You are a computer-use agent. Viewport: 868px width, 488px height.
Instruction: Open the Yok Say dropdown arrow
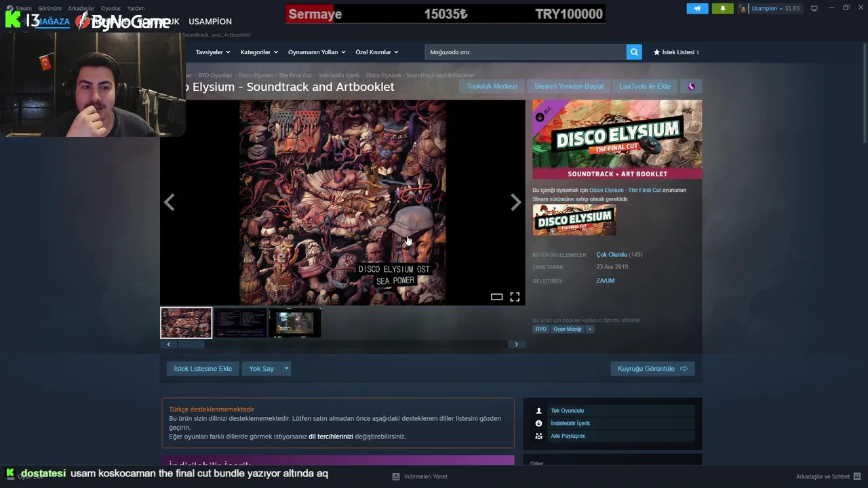click(x=286, y=369)
